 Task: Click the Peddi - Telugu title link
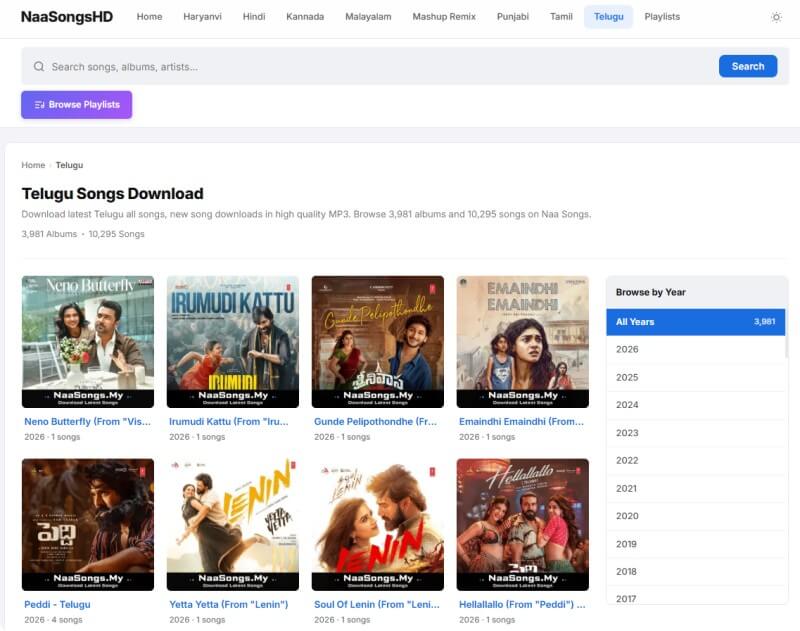pyautogui.click(x=57, y=604)
